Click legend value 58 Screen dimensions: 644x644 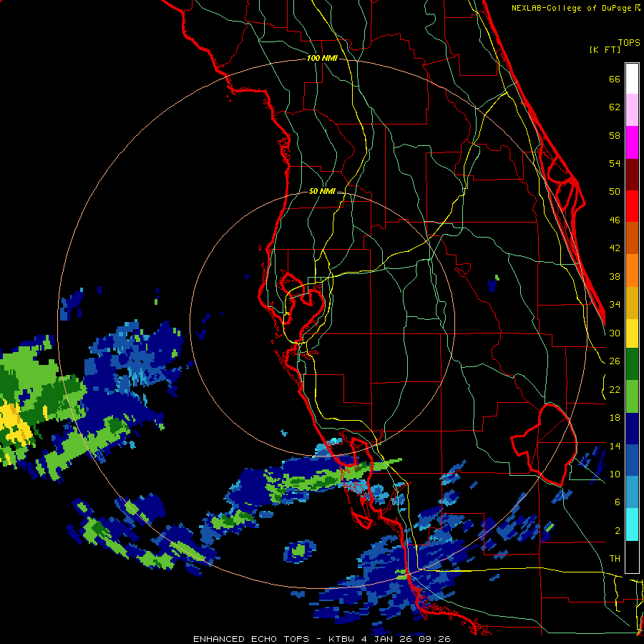pos(615,136)
